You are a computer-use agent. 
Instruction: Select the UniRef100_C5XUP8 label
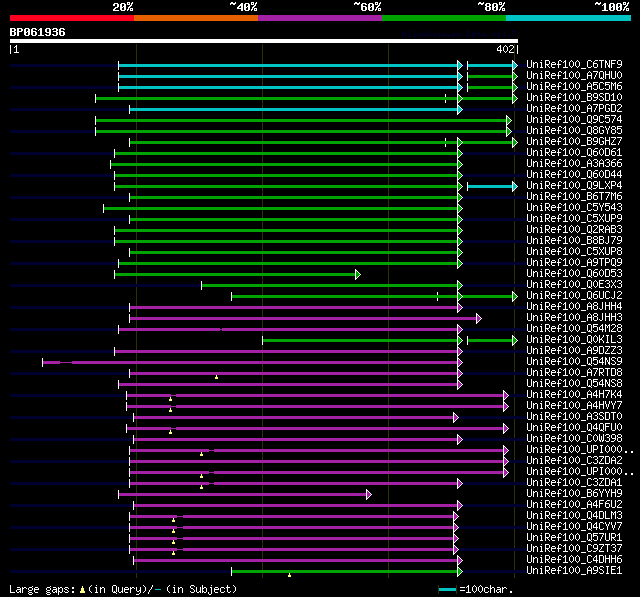(x=574, y=252)
